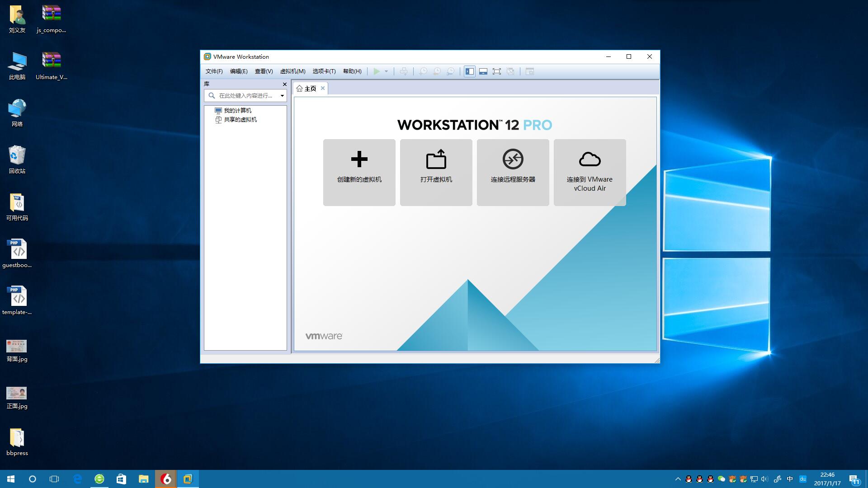Screen dimensions: 868x488
Task: Click the connect to remote server tile
Action: point(513,172)
